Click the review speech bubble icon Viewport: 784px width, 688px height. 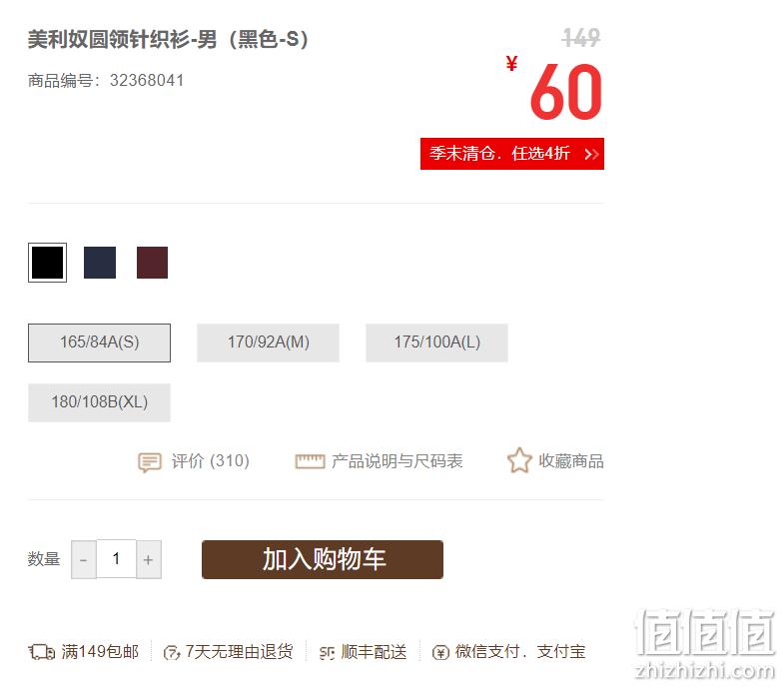coord(150,462)
